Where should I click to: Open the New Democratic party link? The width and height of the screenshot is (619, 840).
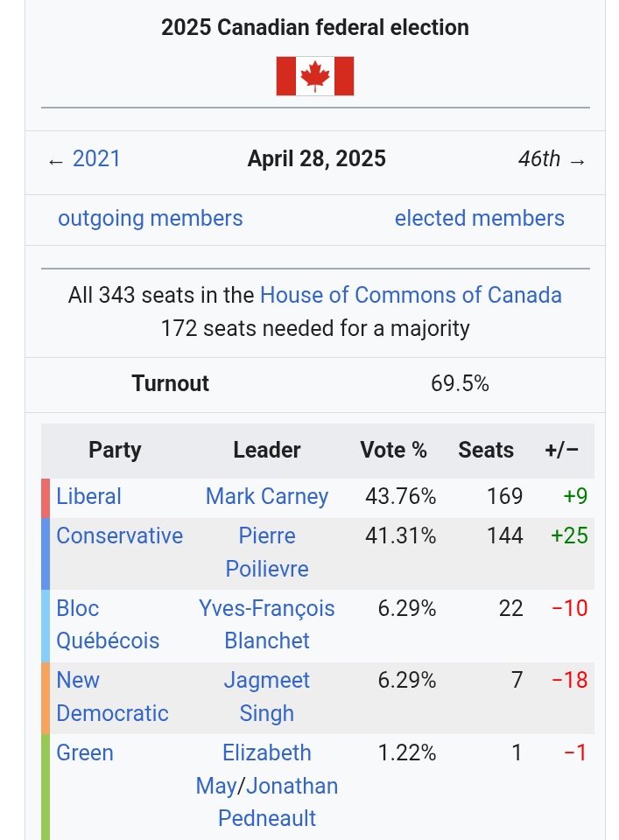[x=112, y=697]
